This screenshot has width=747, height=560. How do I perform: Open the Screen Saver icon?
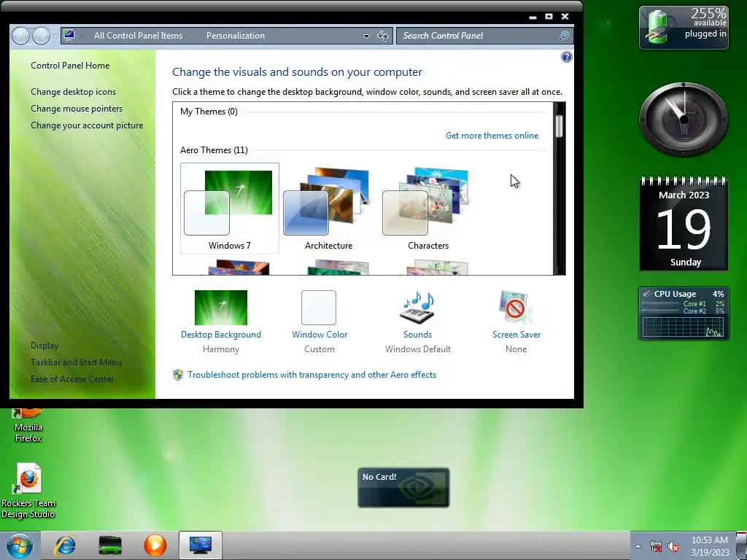[x=516, y=308]
